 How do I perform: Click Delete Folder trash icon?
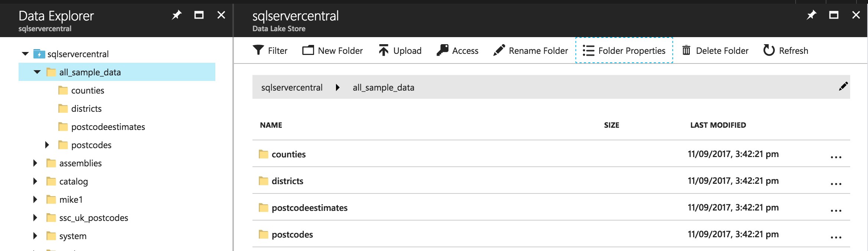(x=686, y=50)
